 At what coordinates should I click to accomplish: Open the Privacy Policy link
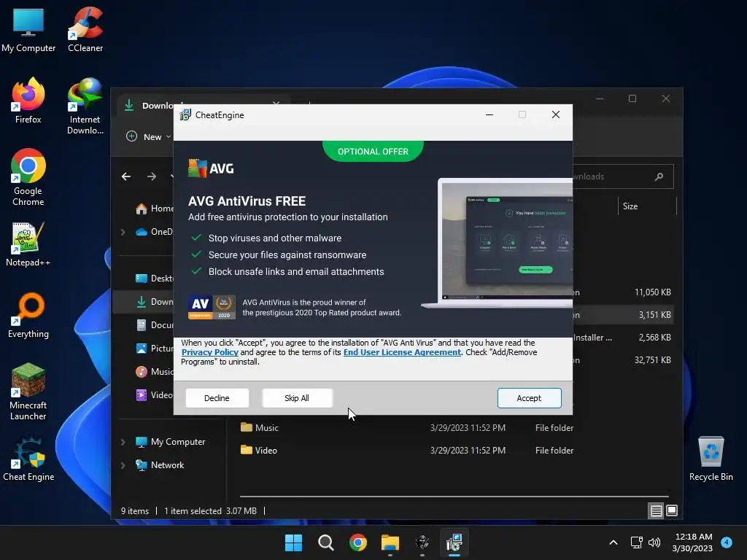click(x=209, y=352)
